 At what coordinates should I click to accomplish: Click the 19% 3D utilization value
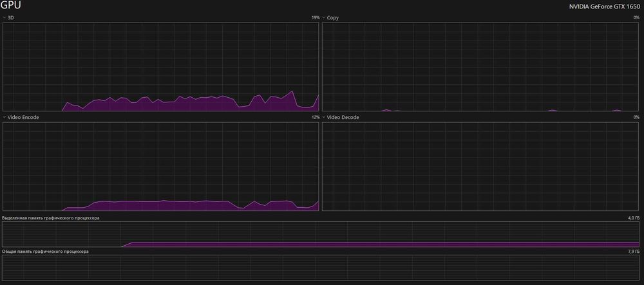tap(315, 18)
